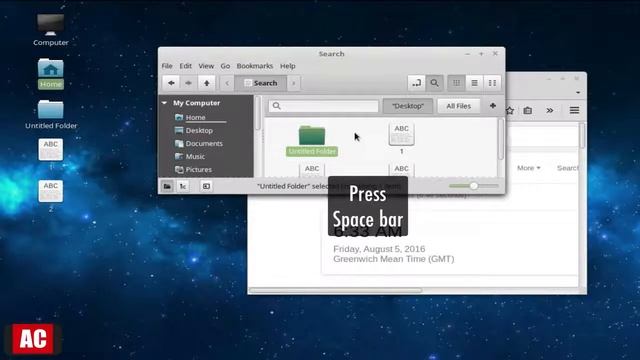Screen dimensions: 640x360
Task: Click the left chevron before the Search path button
Action: pyautogui.click(x=227, y=83)
